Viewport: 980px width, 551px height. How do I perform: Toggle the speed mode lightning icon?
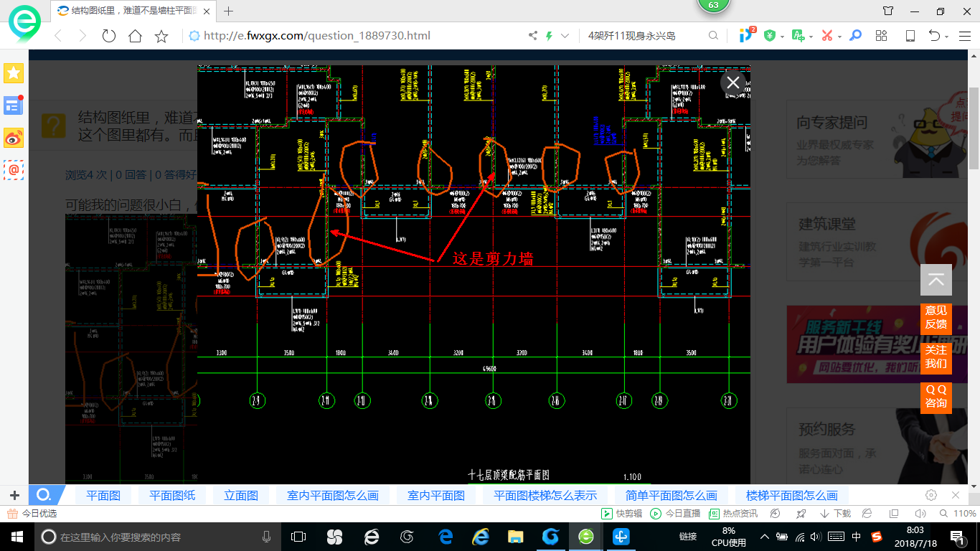[x=550, y=36]
